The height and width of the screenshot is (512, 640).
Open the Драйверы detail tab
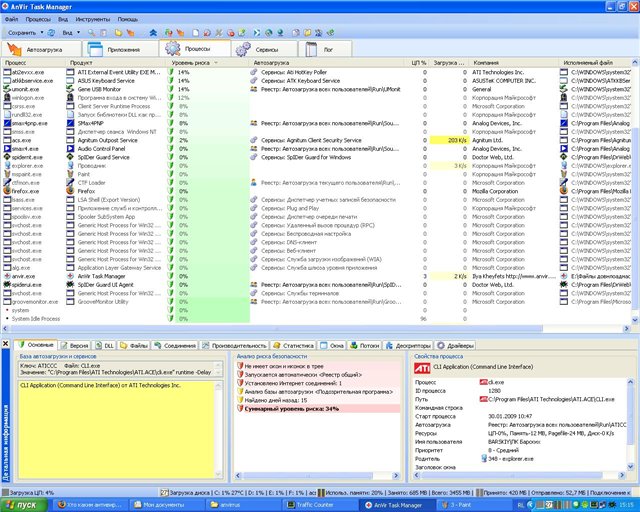456,345
